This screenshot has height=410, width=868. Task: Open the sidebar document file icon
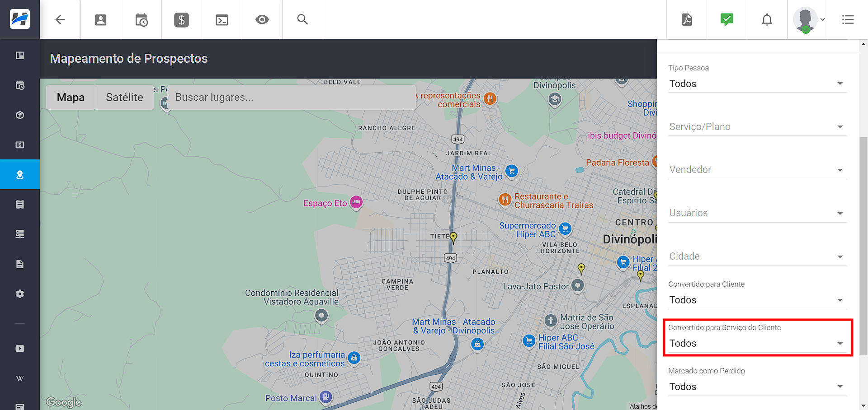coord(20,264)
